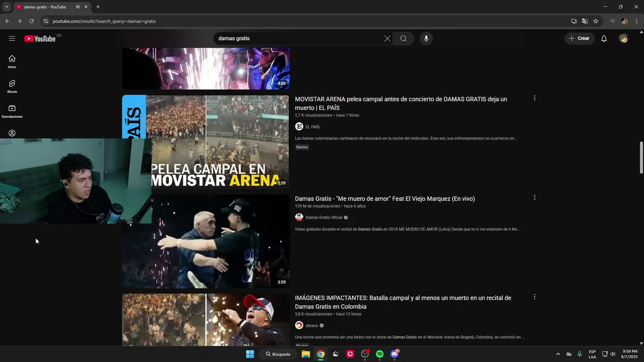Open the YouTube hamburger guide menu
Image resolution: width=644 pixels, height=362 pixels.
tap(12, 39)
